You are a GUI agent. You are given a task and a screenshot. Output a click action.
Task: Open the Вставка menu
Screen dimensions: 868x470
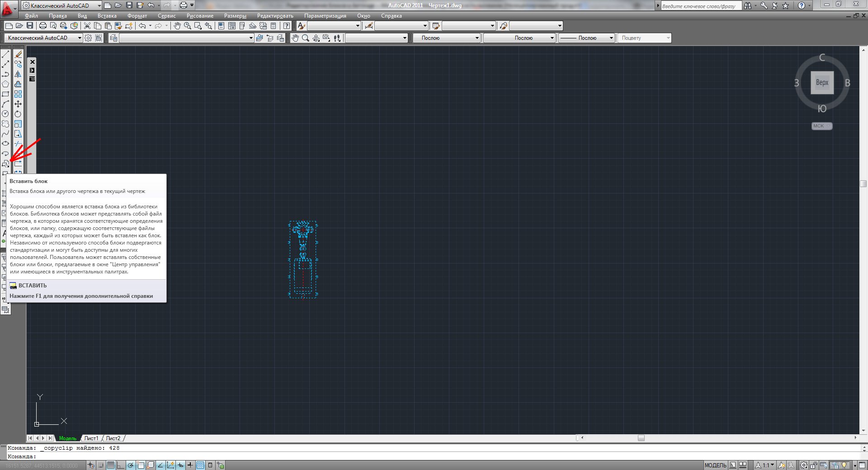click(107, 16)
